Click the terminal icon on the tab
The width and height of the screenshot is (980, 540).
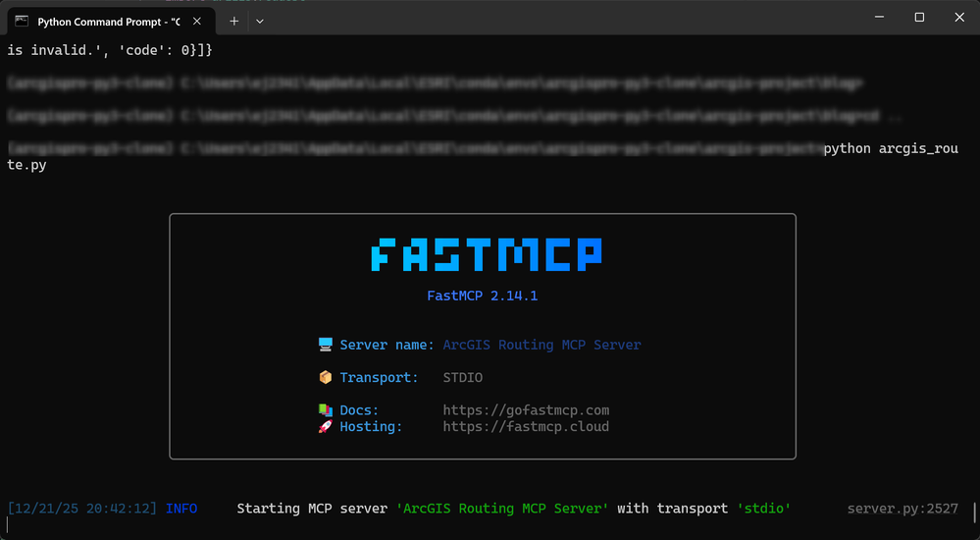coord(22,22)
